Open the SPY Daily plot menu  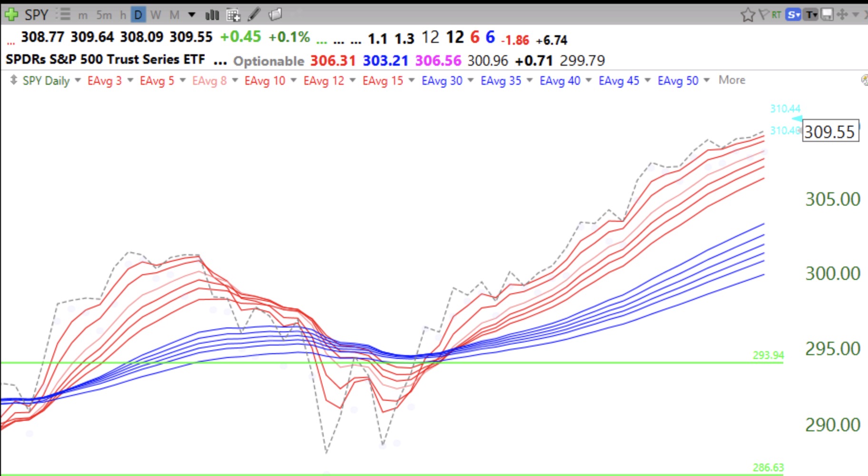(x=46, y=80)
